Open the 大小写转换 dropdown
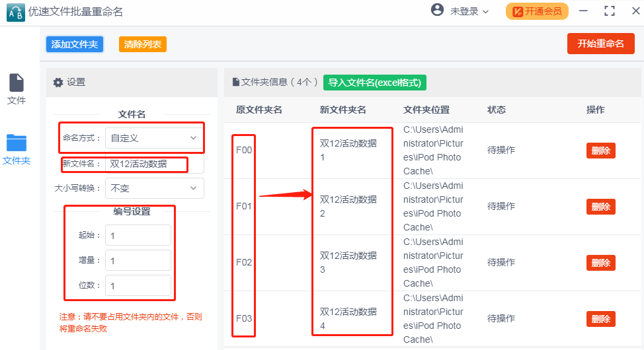644x350 pixels. pos(154,188)
